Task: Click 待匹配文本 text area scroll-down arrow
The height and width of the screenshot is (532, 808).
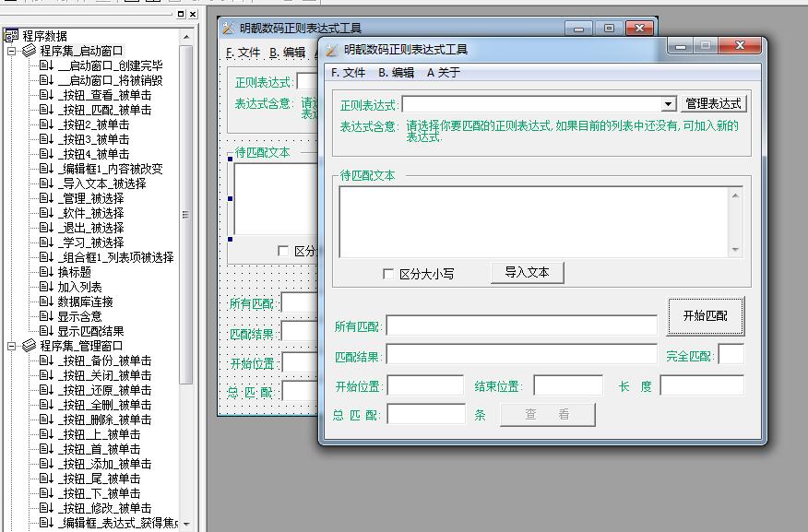Action: [735, 250]
